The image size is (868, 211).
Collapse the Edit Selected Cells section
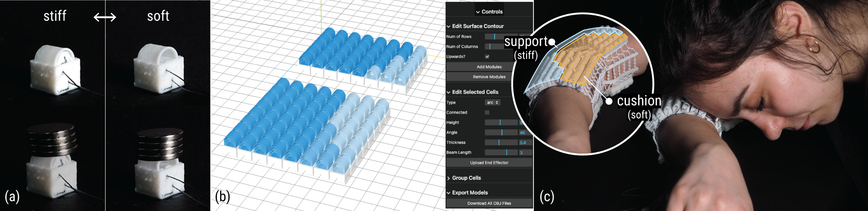tap(475, 92)
